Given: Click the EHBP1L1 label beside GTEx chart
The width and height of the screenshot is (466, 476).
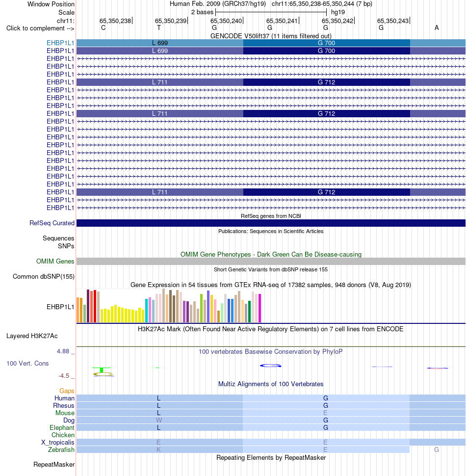Looking at the screenshot, I should tap(60, 307).
